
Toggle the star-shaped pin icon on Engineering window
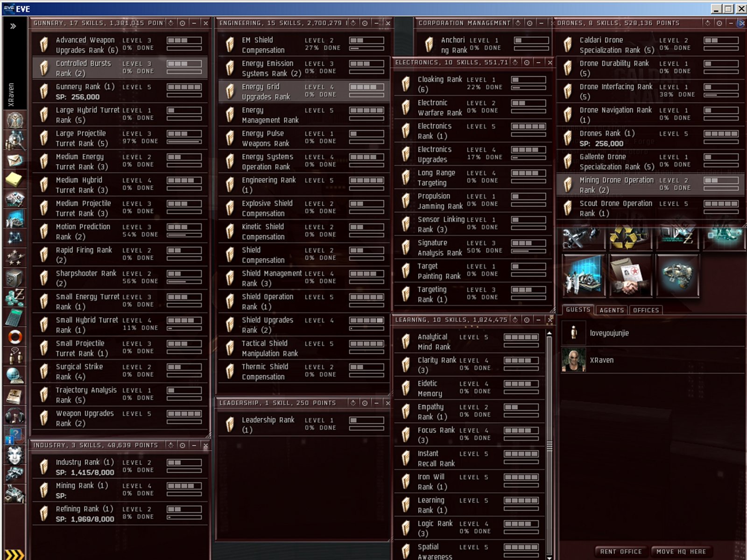(353, 23)
